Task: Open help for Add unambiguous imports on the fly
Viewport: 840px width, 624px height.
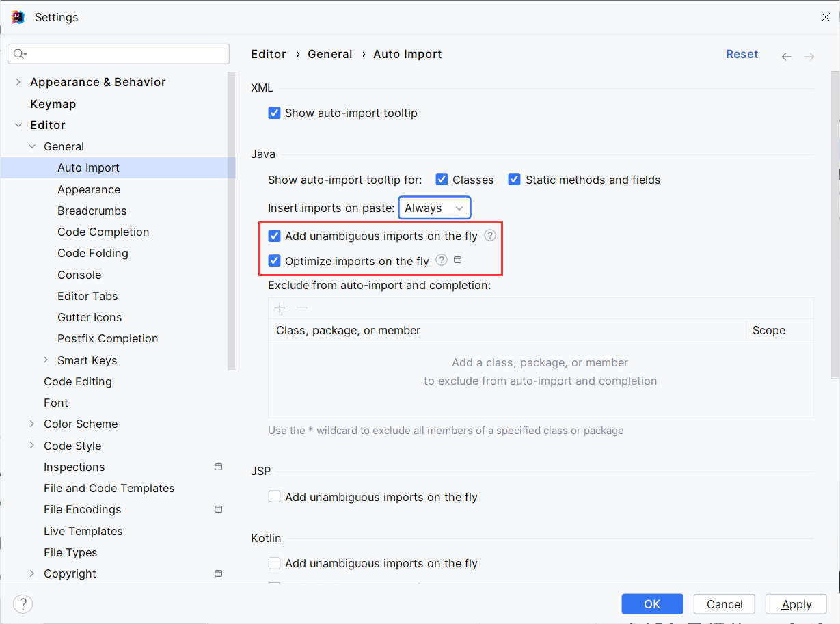Action: (x=490, y=235)
